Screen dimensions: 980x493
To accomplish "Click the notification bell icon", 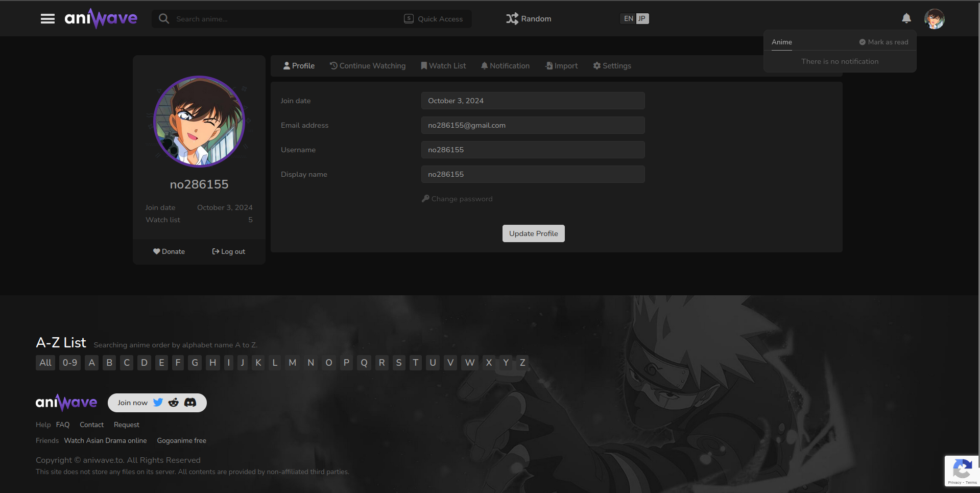I will coord(906,19).
